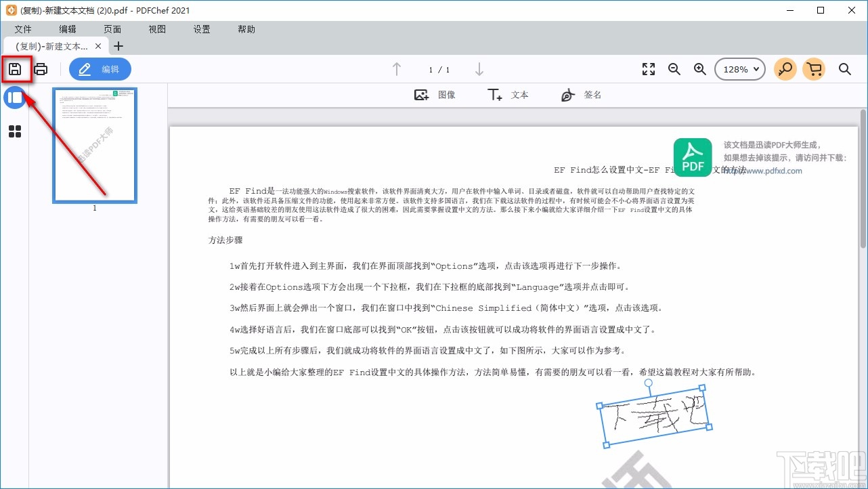This screenshot has height=489, width=868.
Task: Zoom out with the magnifier minus icon
Action: (x=674, y=68)
